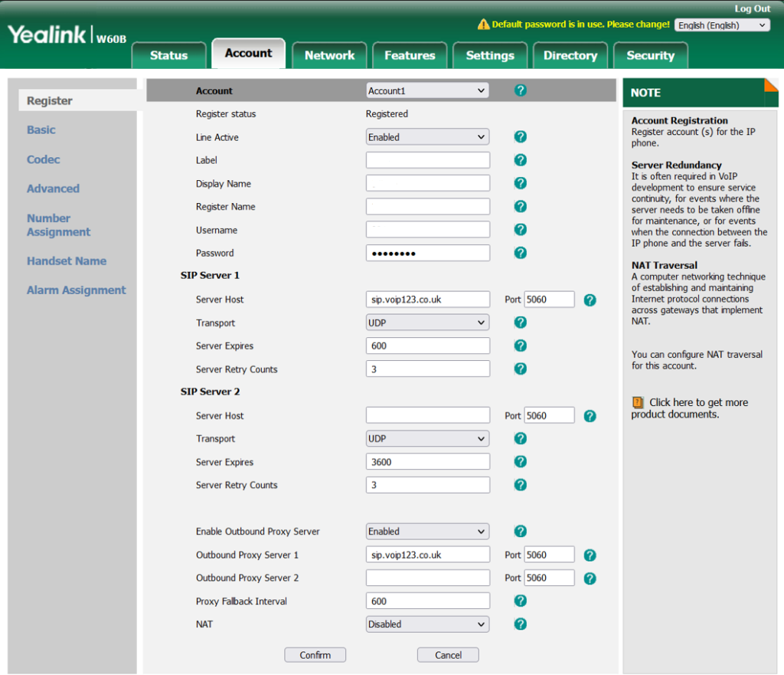Viewport: 784px width, 675px height.
Task: Click help icon next to Account selector
Action: [521, 90]
